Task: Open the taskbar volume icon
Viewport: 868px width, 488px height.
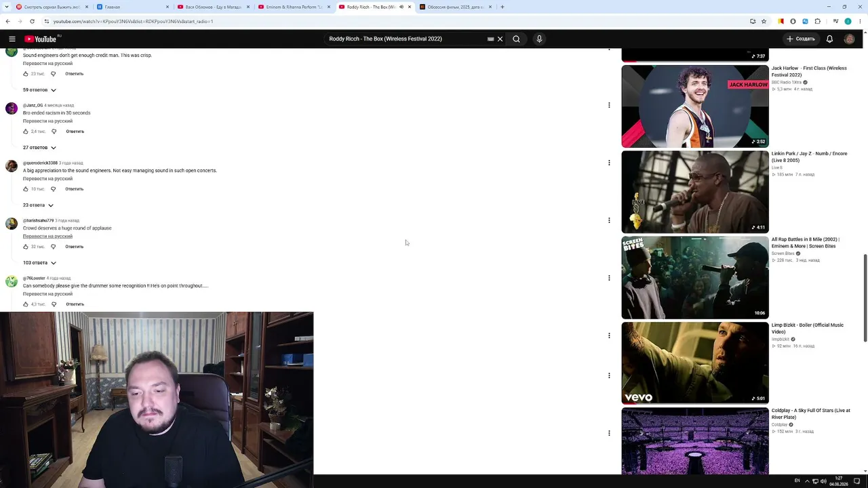Action: point(823,482)
